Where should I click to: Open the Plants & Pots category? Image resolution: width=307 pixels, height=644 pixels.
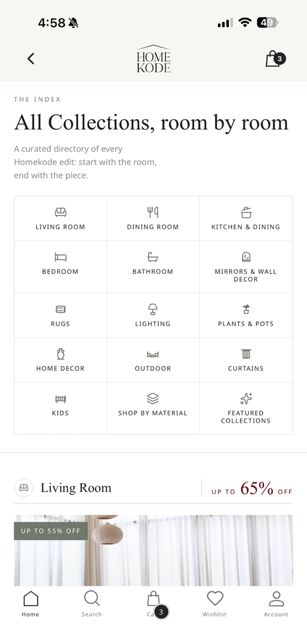click(x=246, y=316)
